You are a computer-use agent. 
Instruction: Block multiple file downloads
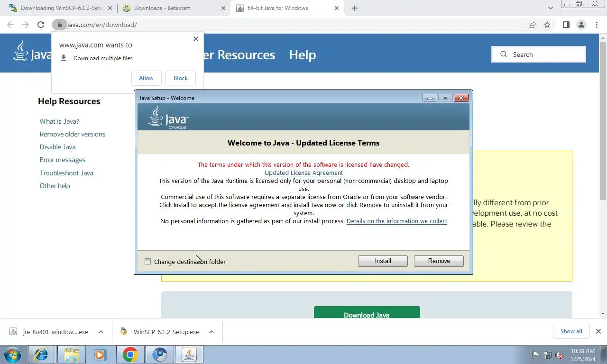181,78
